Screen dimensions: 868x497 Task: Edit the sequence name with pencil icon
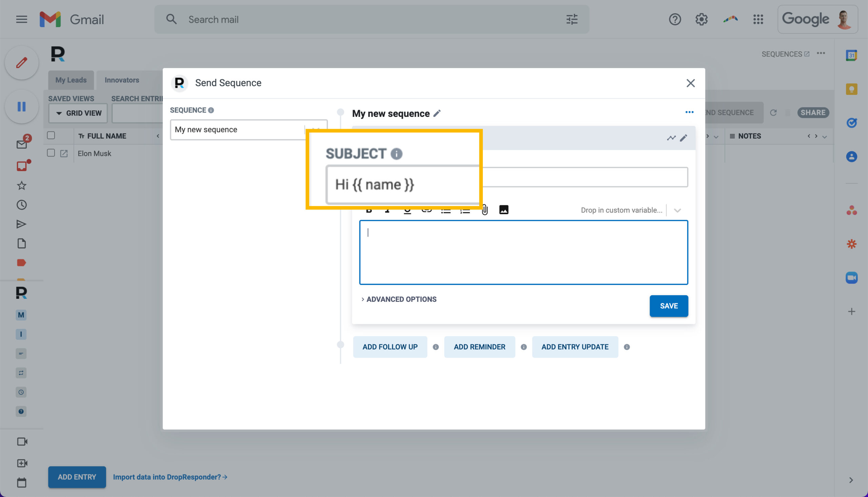click(x=437, y=113)
